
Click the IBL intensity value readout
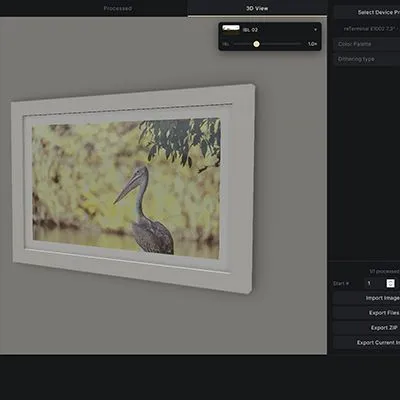pos(312,44)
